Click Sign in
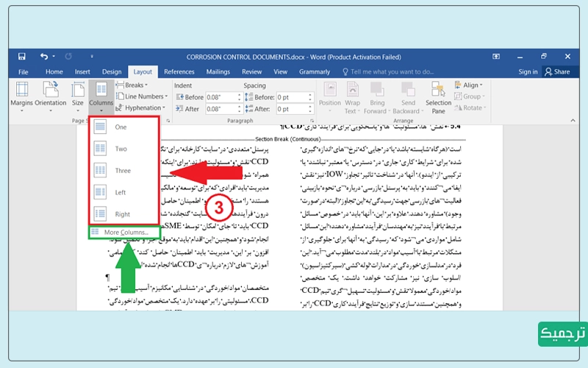 pos(528,71)
